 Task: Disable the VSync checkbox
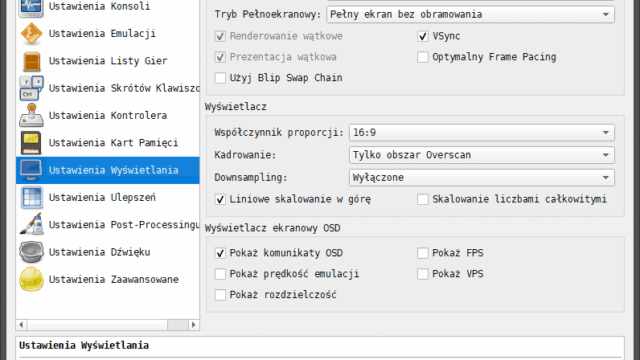tap(423, 36)
